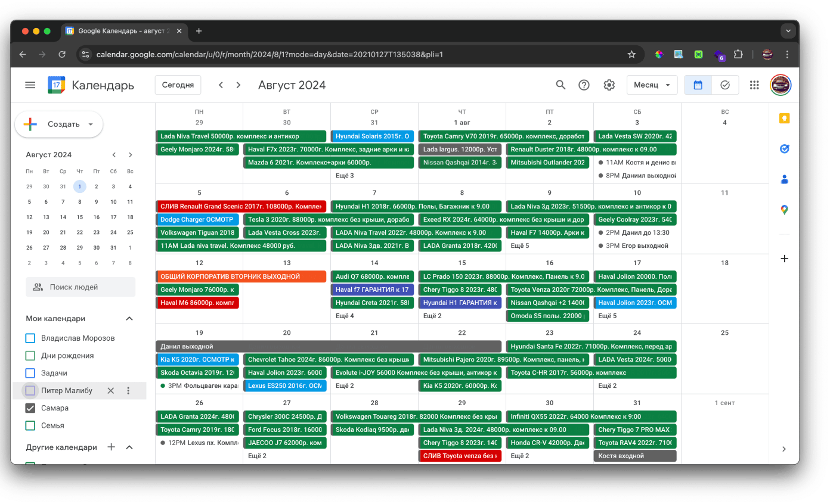Toggle Задачи calendar checkbox

(30, 373)
